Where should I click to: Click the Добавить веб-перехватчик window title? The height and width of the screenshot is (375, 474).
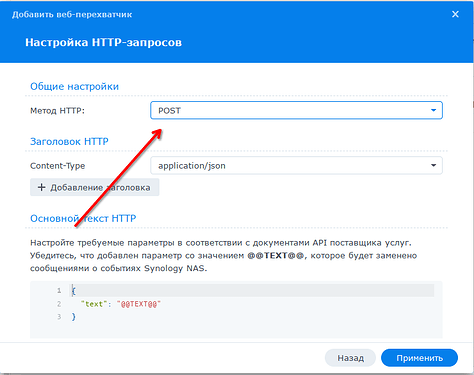pyautogui.click(x=72, y=15)
